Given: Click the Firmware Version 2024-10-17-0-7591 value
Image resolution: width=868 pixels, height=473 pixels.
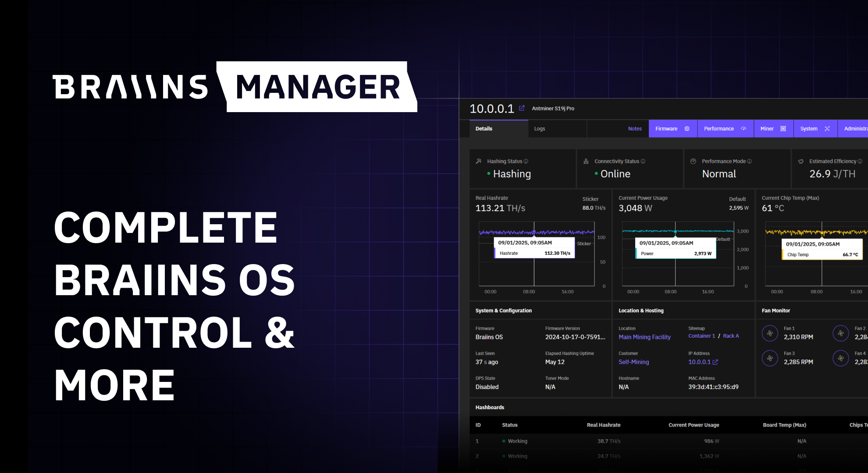Looking at the screenshot, I should point(575,337).
